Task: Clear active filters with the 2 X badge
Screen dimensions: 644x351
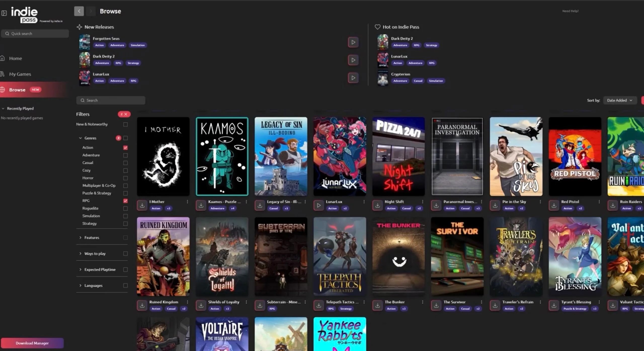Action: (124, 114)
